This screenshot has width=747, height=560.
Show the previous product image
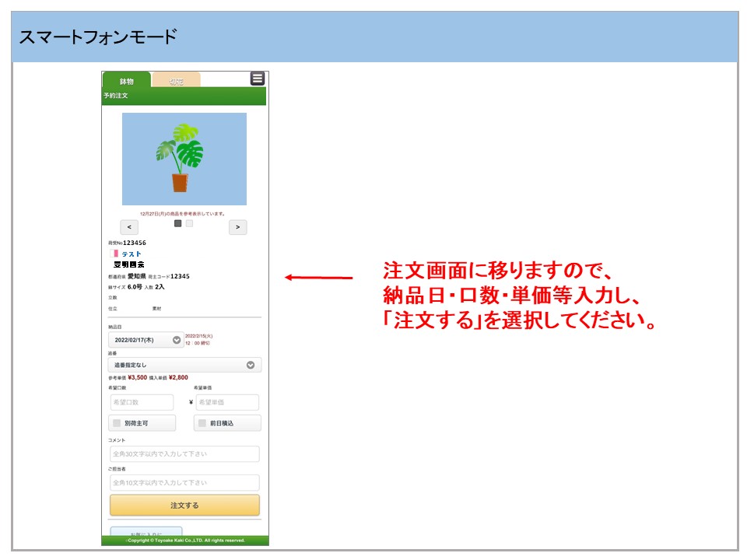point(129,227)
